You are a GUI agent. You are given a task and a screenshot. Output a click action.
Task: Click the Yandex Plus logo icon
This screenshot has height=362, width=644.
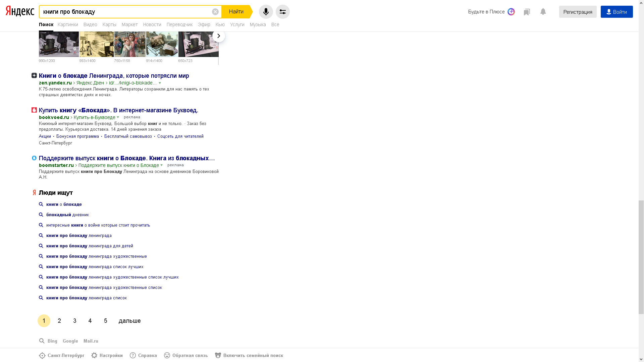coord(511,12)
